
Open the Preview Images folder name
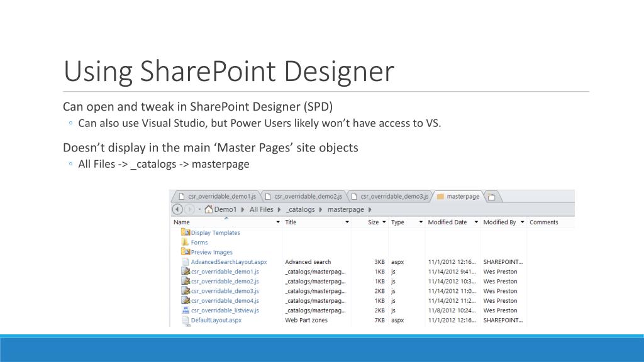pyautogui.click(x=211, y=253)
